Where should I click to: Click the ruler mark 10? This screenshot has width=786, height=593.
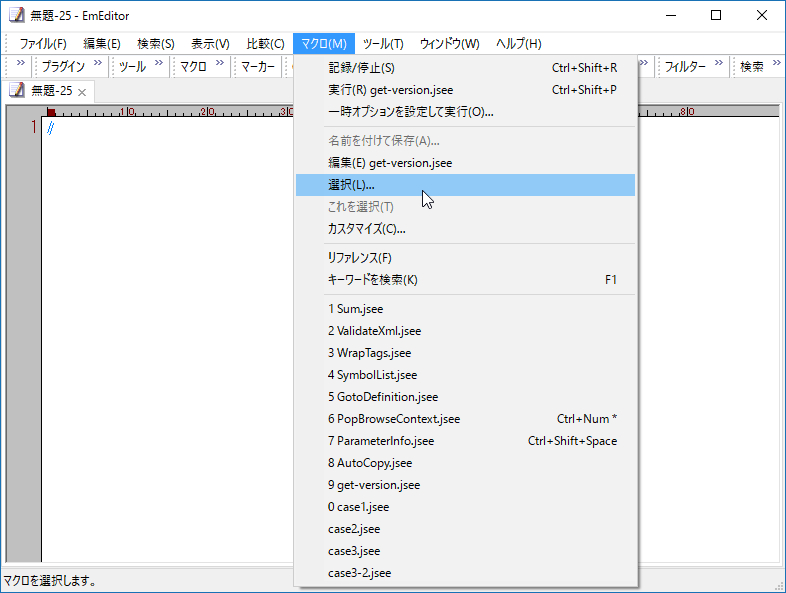coord(127,112)
